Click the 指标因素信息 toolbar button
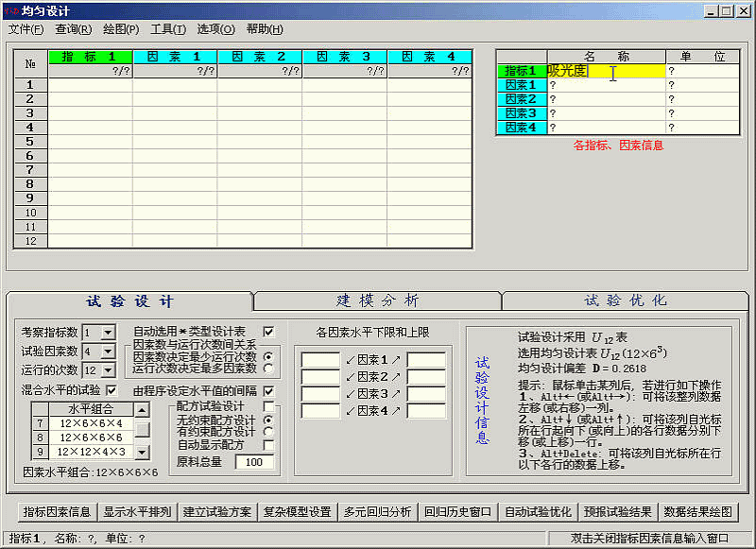Screen dimensions: 756x549 tap(57, 512)
